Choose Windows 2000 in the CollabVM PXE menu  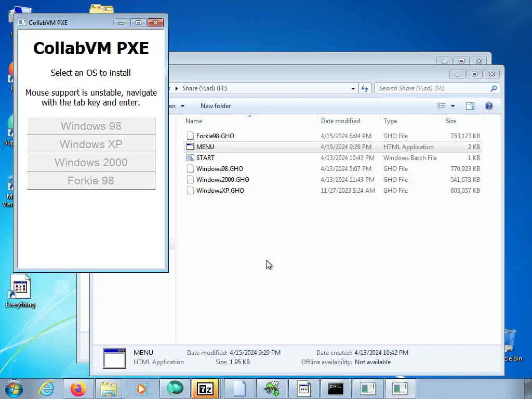pos(91,162)
